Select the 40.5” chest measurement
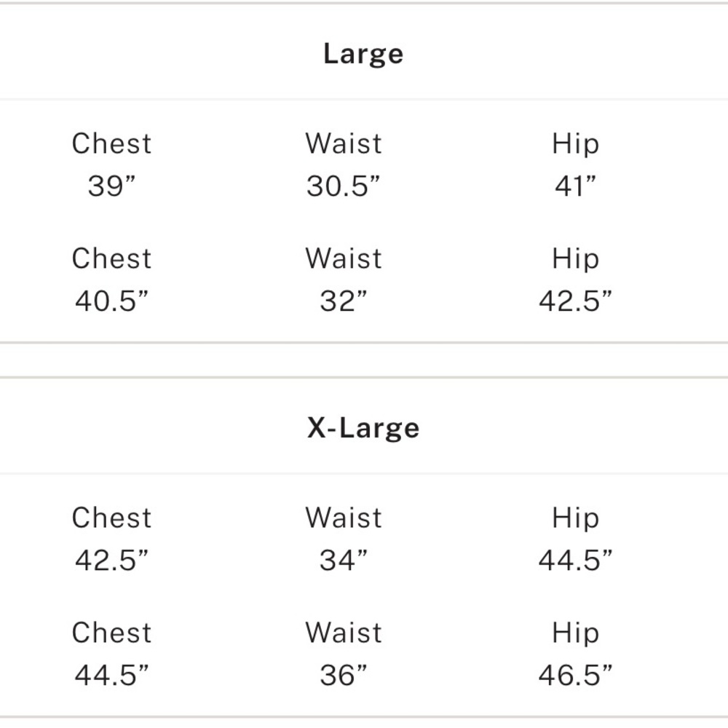The width and height of the screenshot is (728, 728). click(111, 301)
